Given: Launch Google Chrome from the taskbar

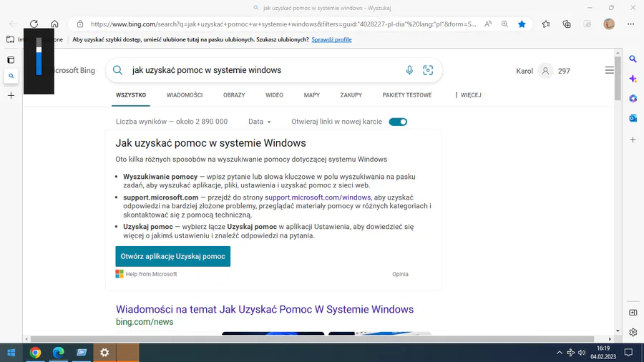Looking at the screenshot, I should pyautogui.click(x=35, y=353).
